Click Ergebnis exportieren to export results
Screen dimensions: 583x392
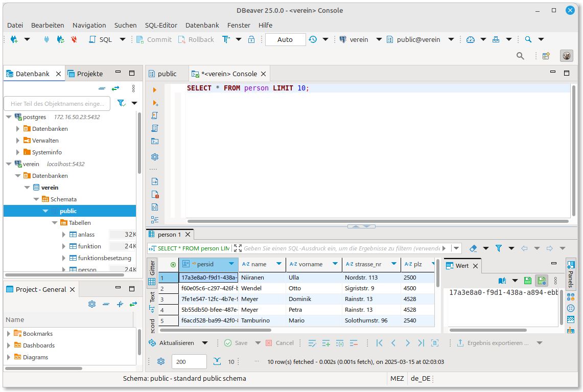(x=497, y=342)
